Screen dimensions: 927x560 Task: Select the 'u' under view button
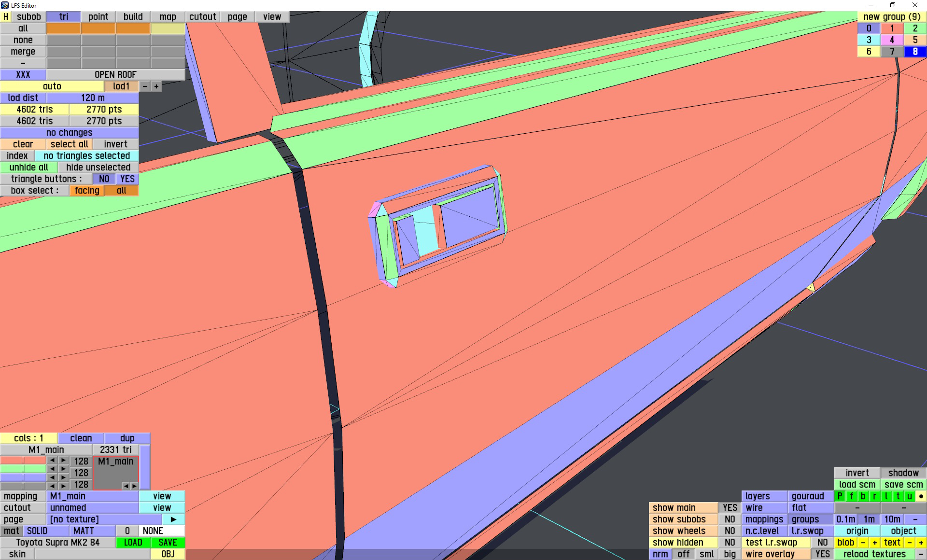[x=909, y=496]
